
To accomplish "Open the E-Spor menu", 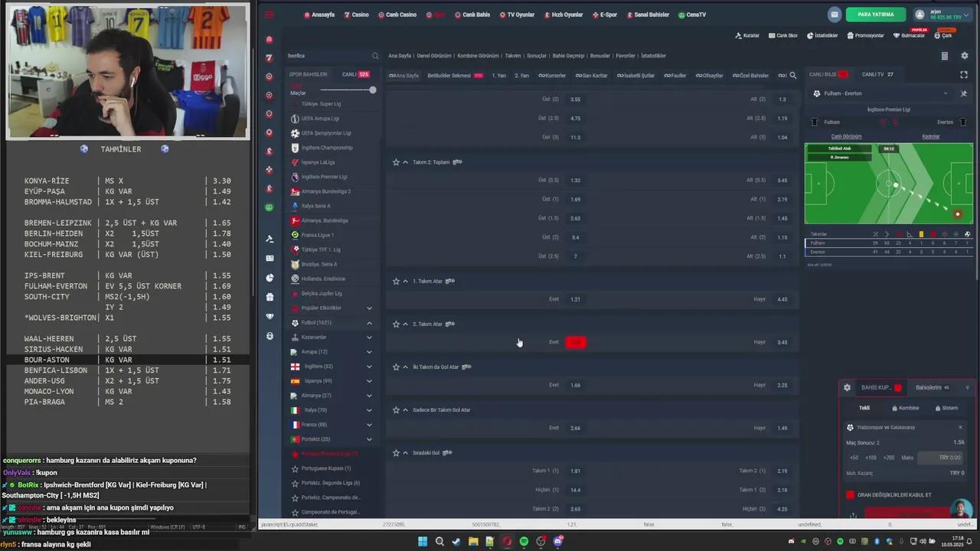I will point(605,15).
